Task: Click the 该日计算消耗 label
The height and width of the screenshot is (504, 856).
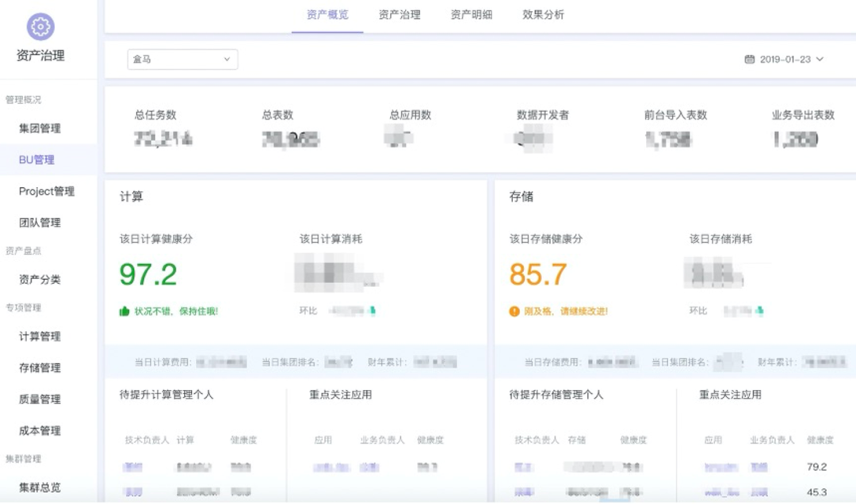Action: coord(331,239)
